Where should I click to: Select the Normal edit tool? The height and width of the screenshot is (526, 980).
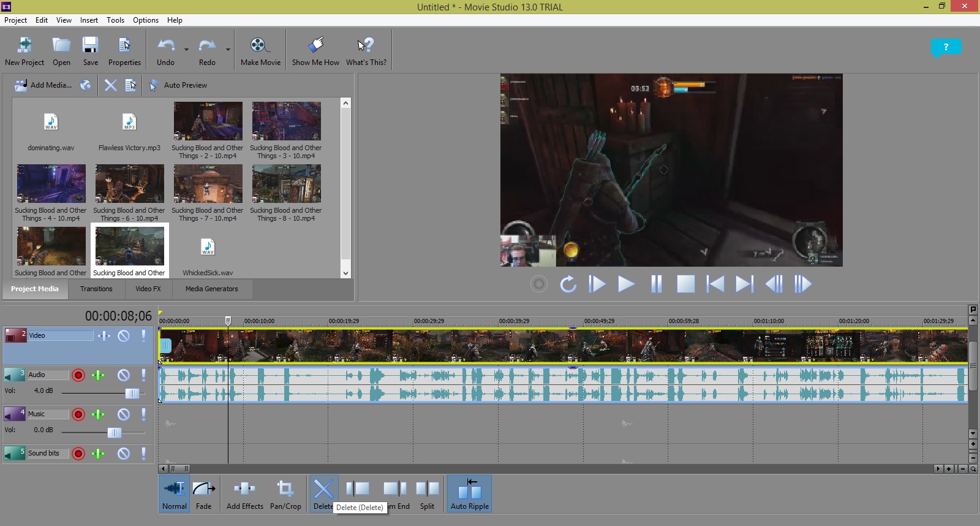(175, 494)
